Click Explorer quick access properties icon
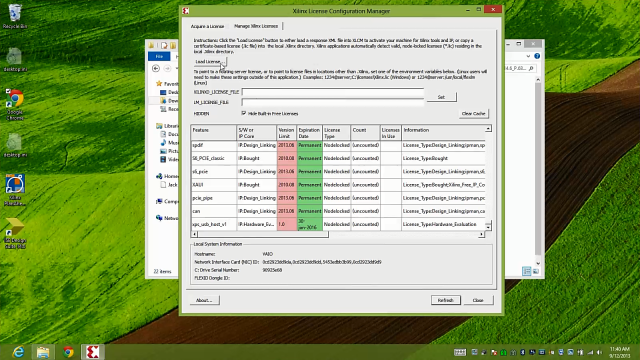The image size is (640, 360). (164, 45)
